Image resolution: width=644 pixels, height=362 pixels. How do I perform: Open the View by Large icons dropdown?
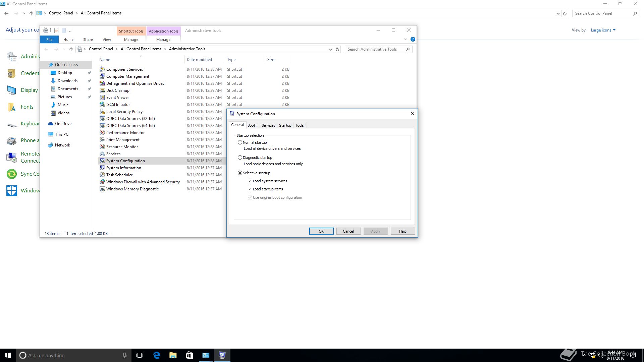coord(603,30)
